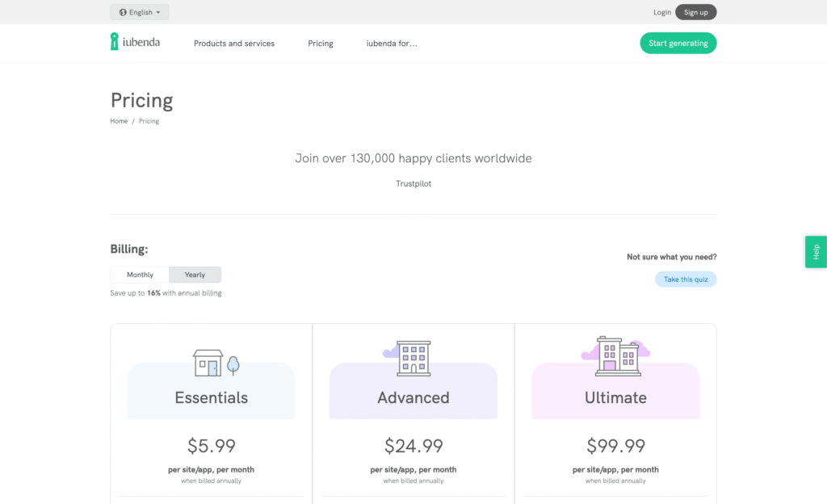827x504 pixels.
Task: Open Pricing in the navigation bar
Action: tap(321, 44)
